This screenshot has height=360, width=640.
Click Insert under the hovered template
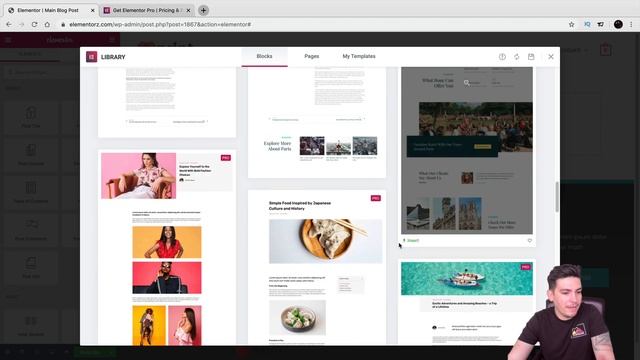(x=411, y=240)
